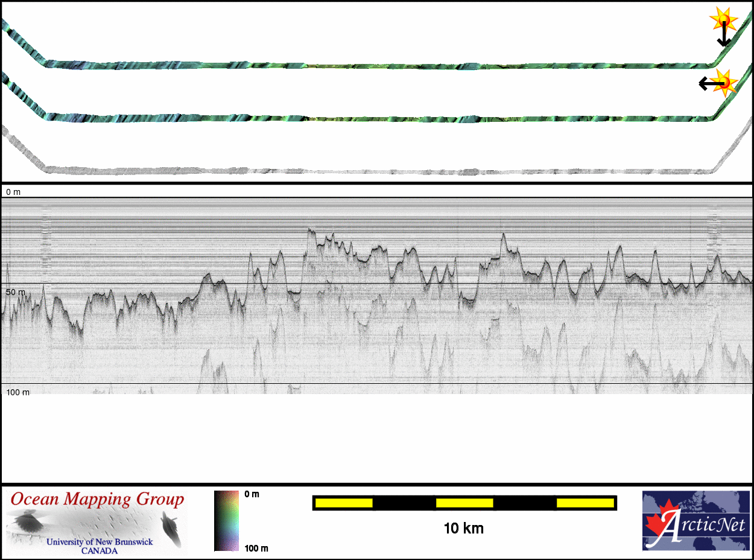Open the University of New Brunswick CANADA text
The width and height of the screenshot is (754, 560).
(x=100, y=546)
